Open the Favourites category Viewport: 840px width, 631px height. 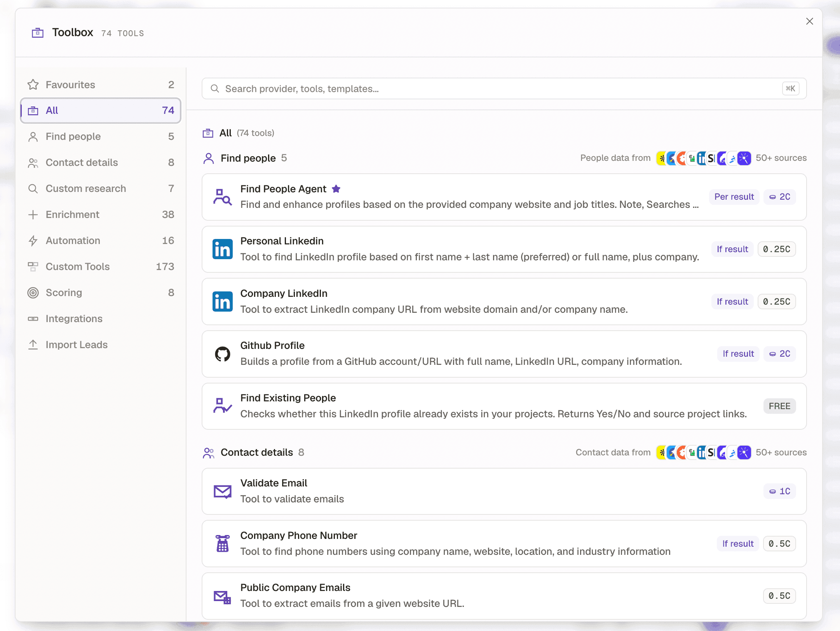click(101, 85)
